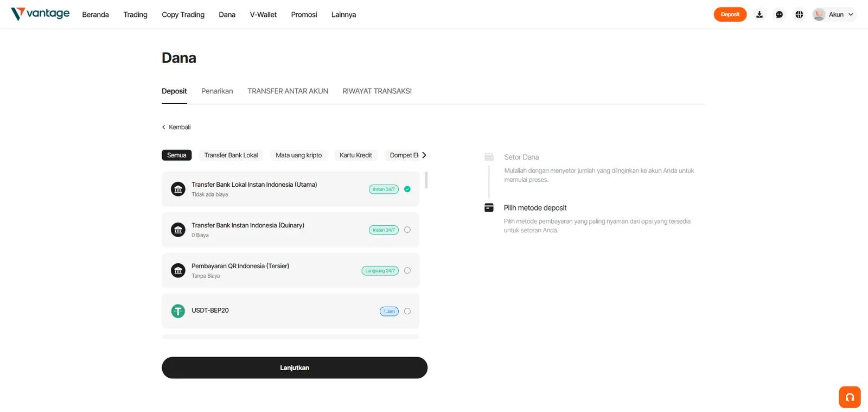The width and height of the screenshot is (868, 412).
Task: Filter by Semua category
Action: coord(176,155)
